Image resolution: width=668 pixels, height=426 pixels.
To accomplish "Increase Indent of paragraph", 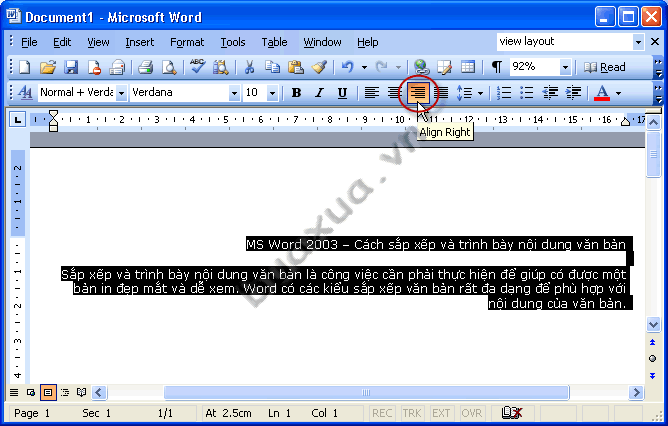I will [x=573, y=92].
